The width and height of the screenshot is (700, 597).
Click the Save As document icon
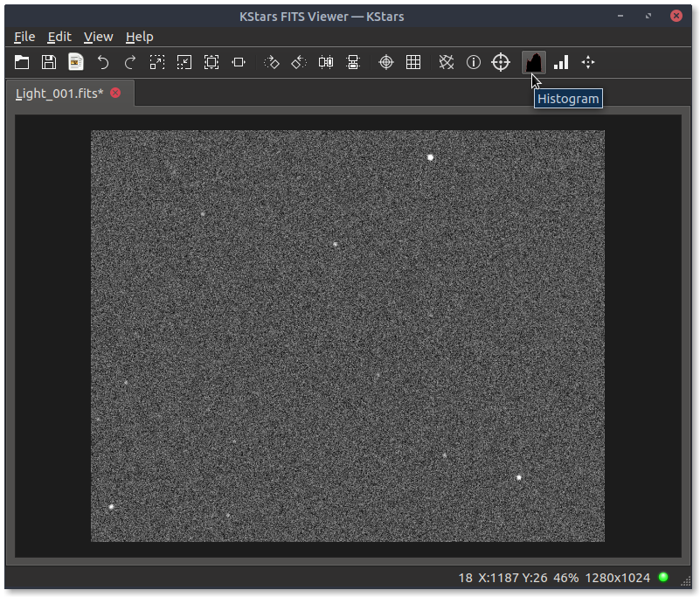coord(76,62)
